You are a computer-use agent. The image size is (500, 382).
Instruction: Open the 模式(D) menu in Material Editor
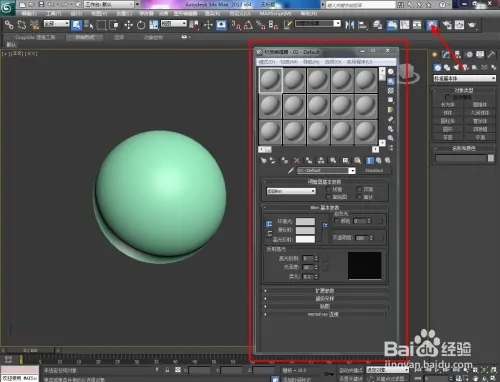[267, 62]
